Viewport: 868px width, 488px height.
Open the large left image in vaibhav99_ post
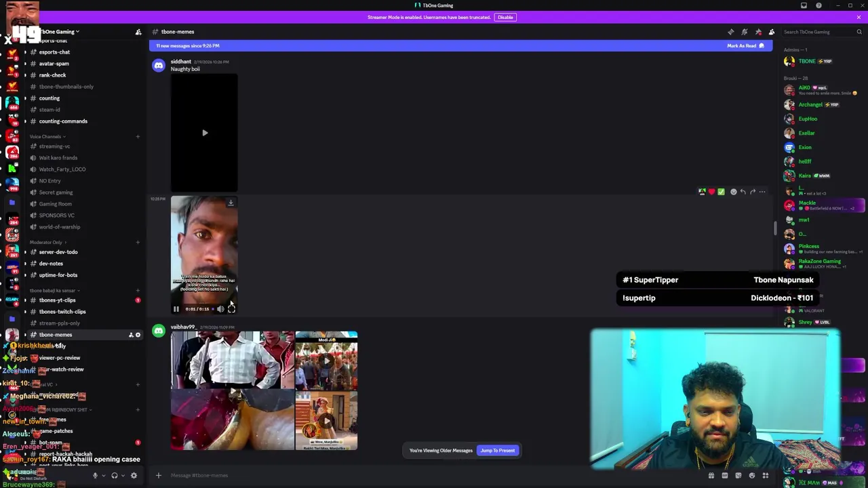[x=233, y=390]
